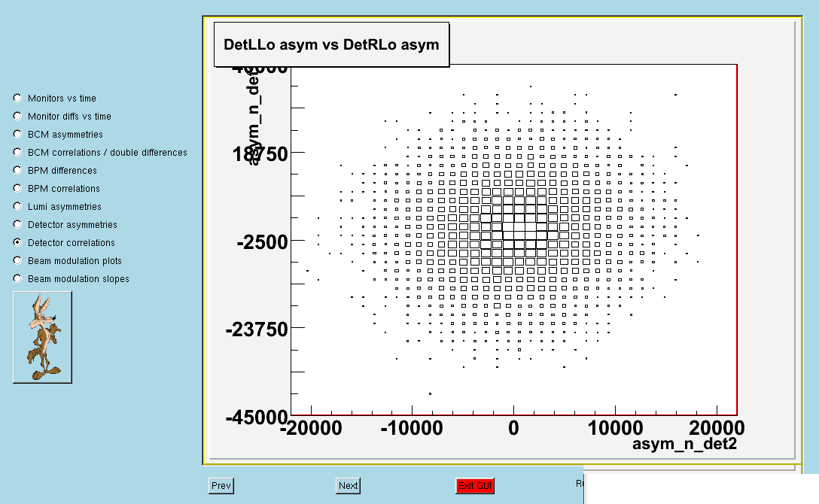The width and height of the screenshot is (819, 504).
Task: Click the 20000 x-axis tick label
Action: 717,428
